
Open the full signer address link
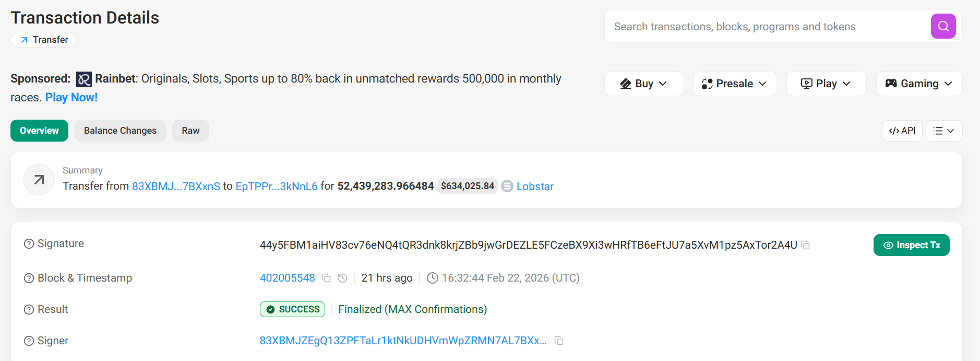click(403, 341)
